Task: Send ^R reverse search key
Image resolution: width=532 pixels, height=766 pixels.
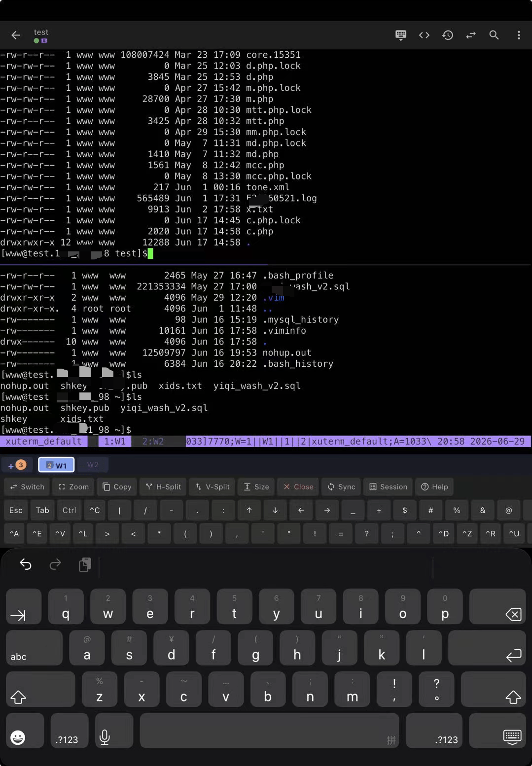Action: 491,533
